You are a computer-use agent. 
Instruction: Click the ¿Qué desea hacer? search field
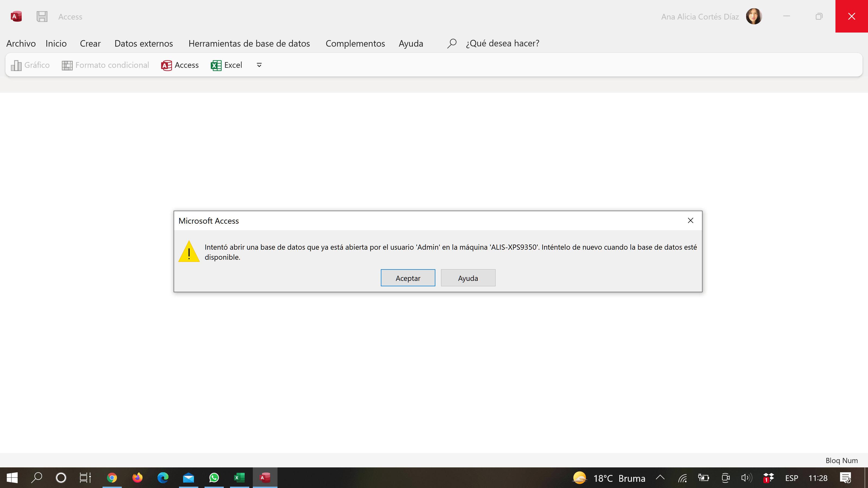[x=502, y=43]
